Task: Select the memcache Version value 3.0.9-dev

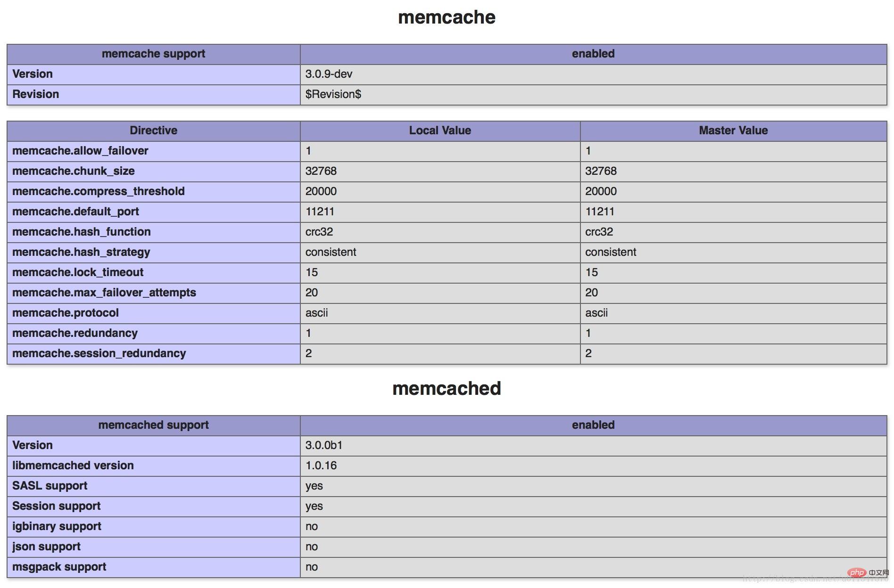Action: pyautogui.click(x=329, y=74)
